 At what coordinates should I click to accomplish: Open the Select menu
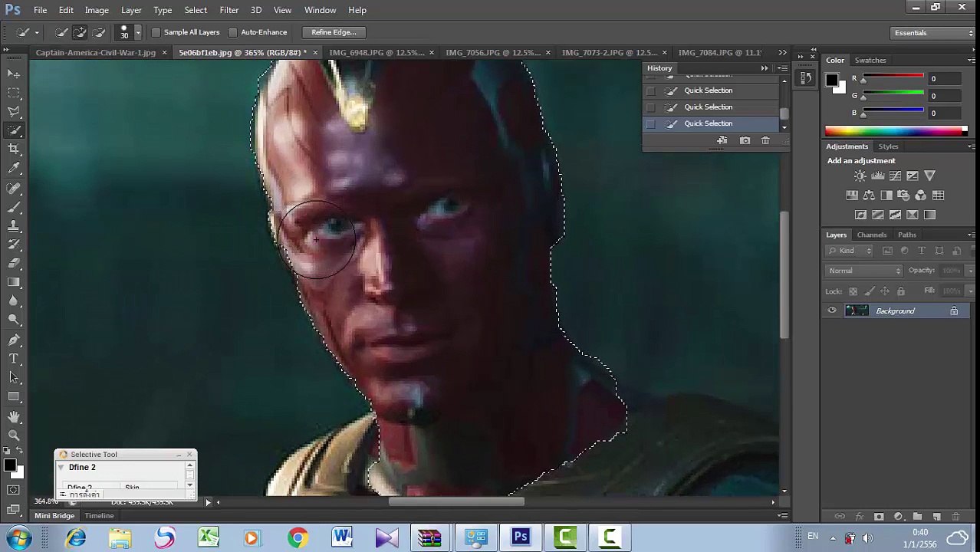pos(196,10)
